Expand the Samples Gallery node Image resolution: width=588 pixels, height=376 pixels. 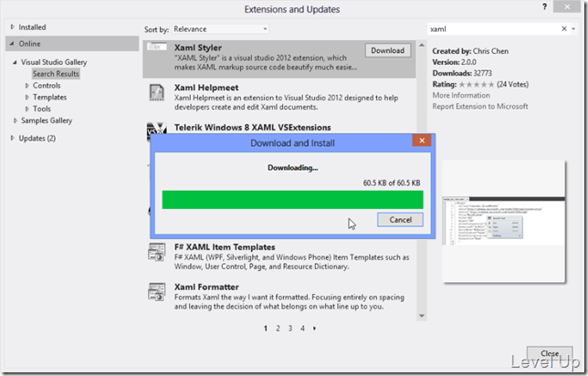[15, 120]
